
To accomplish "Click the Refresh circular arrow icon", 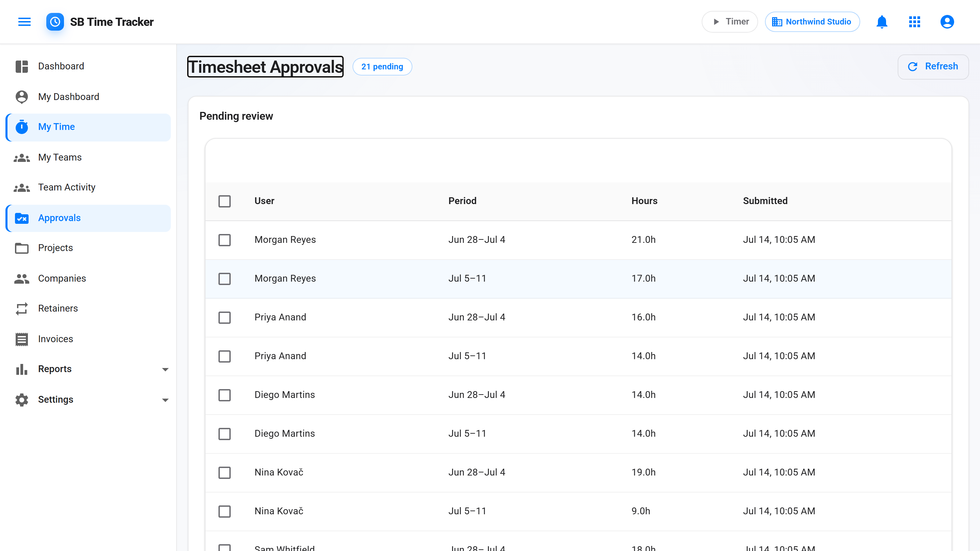I will pos(913,67).
